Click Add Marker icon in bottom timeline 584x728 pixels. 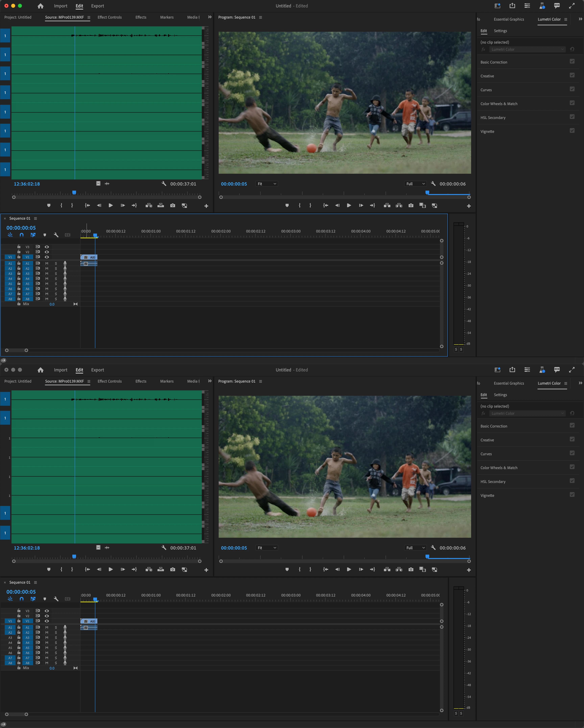click(x=45, y=599)
